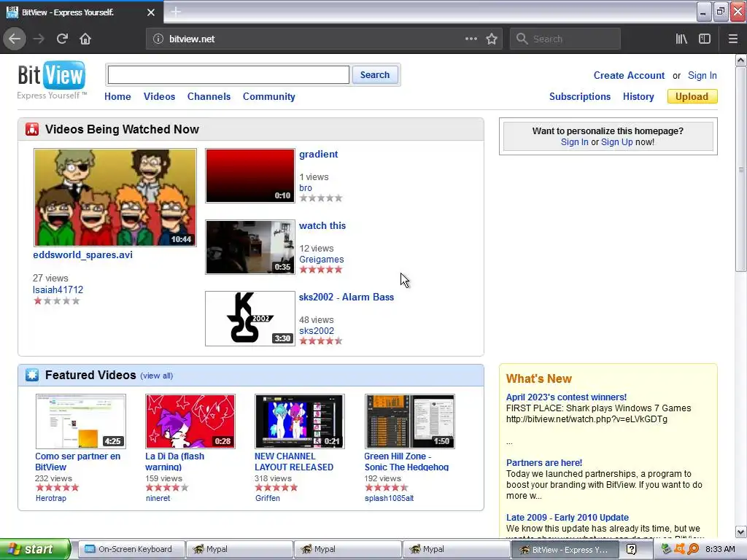Open watch this title link
The image size is (747, 560).
click(322, 226)
